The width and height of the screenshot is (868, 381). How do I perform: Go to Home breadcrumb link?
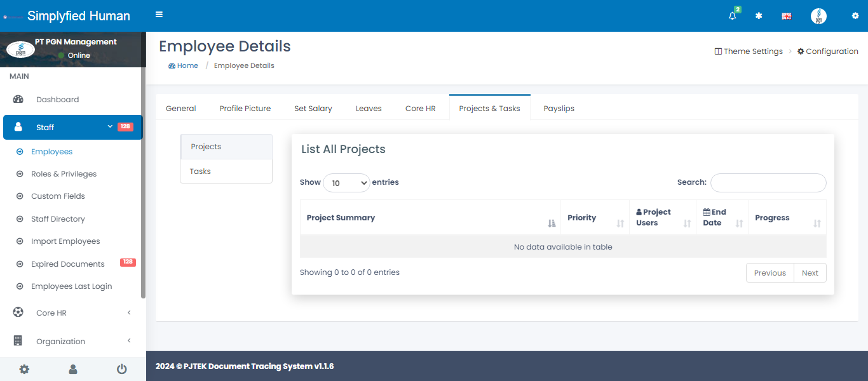[187, 65]
